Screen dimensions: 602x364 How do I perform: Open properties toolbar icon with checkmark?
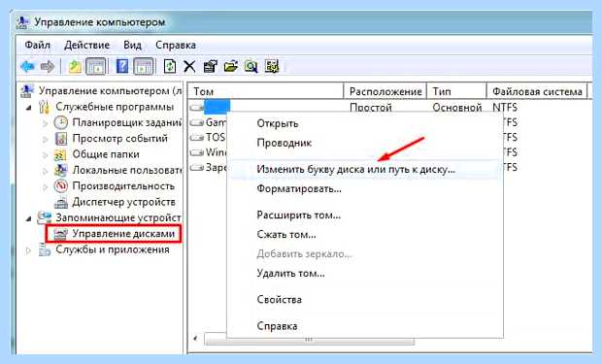tap(210, 66)
